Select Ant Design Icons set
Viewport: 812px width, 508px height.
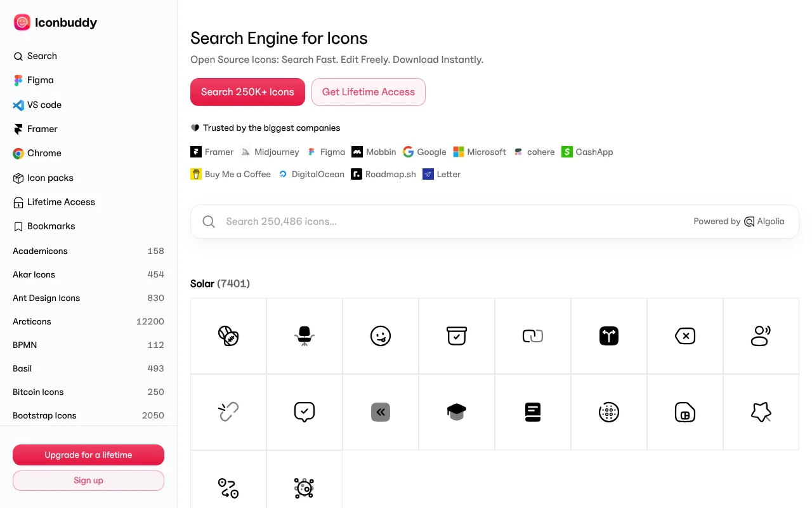(88, 298)
